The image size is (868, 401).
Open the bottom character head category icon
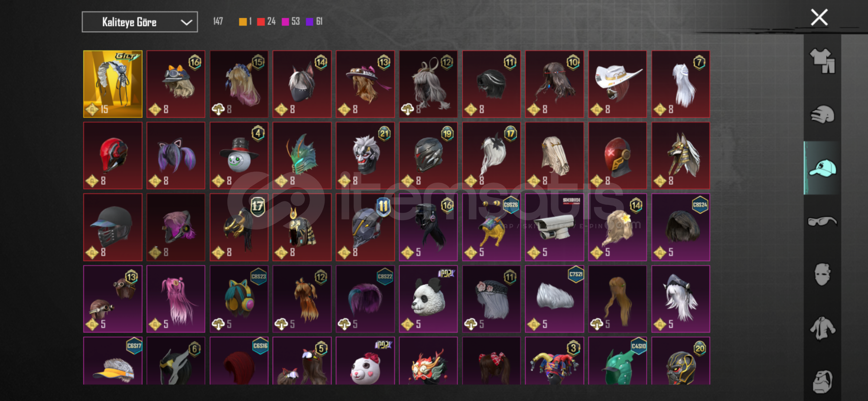[822, 381]
